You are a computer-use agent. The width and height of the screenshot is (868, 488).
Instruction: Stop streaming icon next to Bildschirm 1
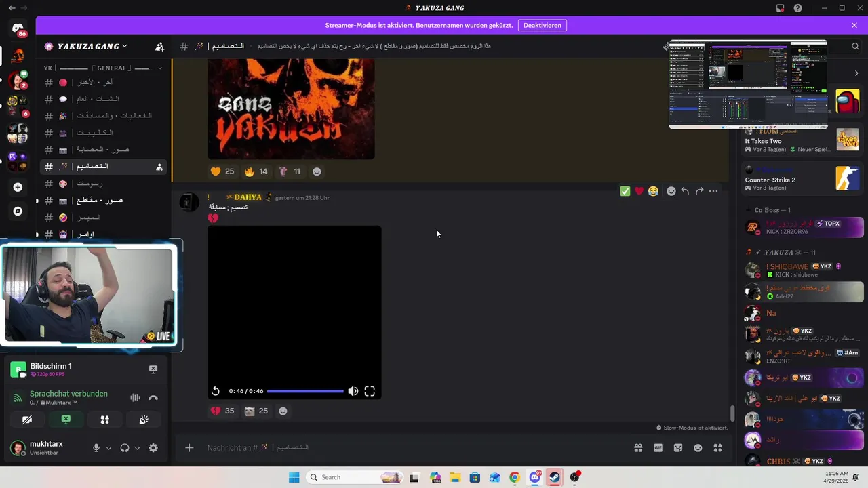(x=153, y=369)
